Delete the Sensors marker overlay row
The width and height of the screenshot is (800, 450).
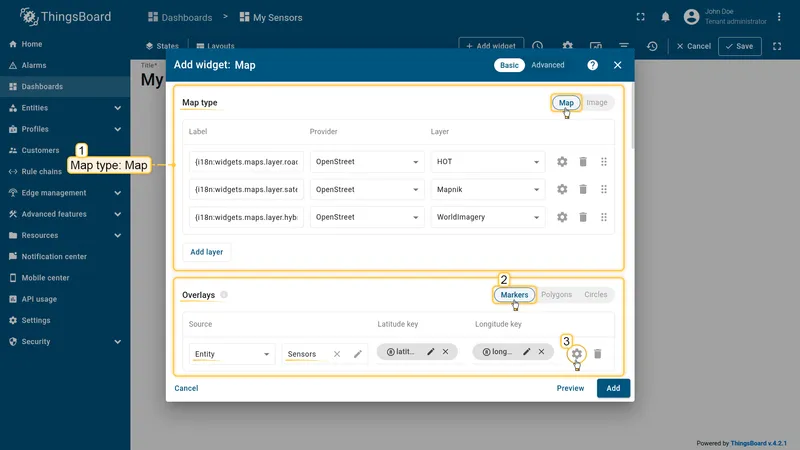[x=597, y=354]
